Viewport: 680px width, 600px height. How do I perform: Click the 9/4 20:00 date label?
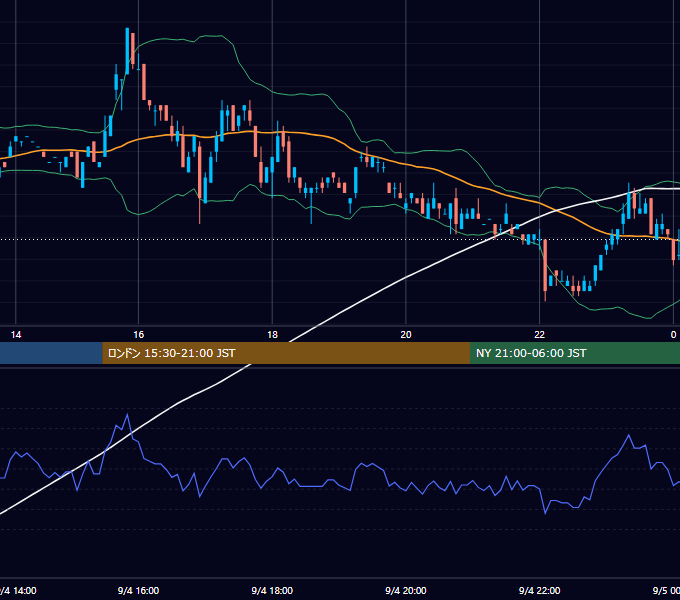click(406, 590)
